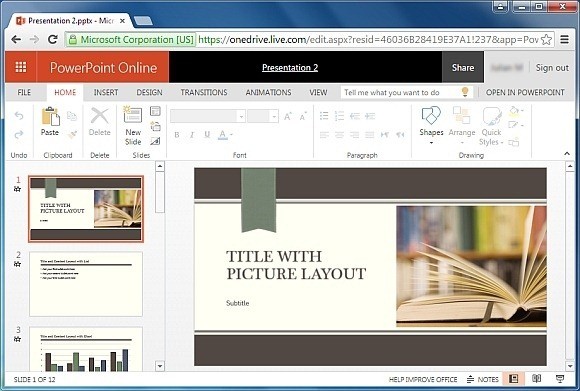Click the Copy icon in Clipboard group
This screenshot has height=391, width=580.
pos(72,116)
